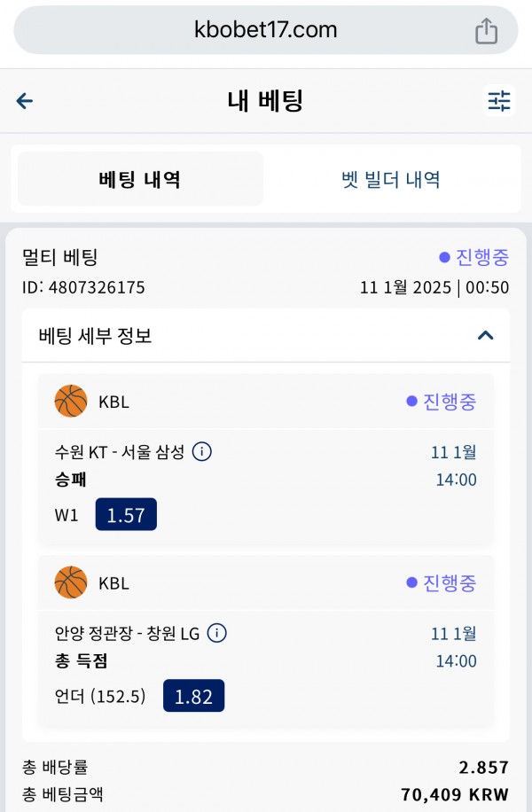Click the 1.57 odds button
The height and width of the screenshot is (812, 532).
pos(126,514)
